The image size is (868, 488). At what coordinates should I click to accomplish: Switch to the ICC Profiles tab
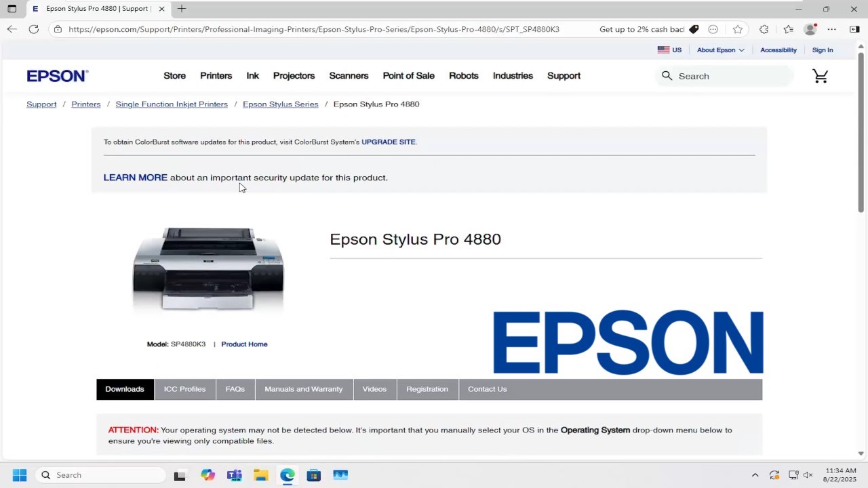[184, 389]
